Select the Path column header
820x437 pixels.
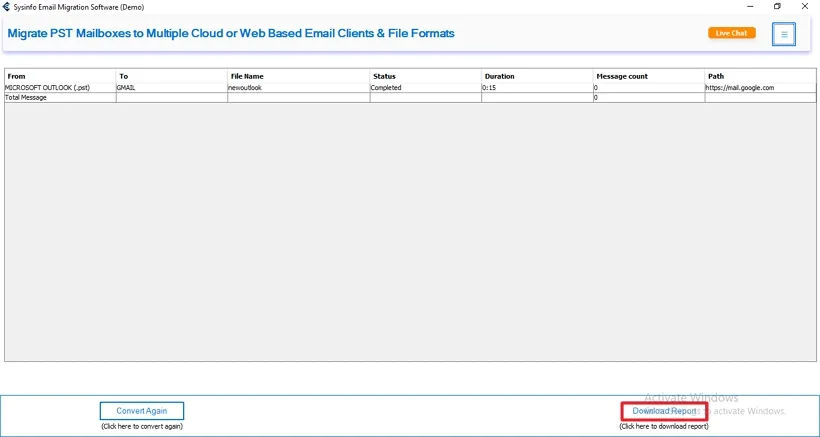(760, 76)
